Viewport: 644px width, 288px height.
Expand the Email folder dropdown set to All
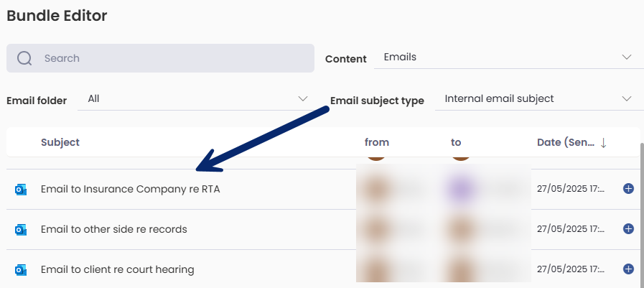(x=195, y=99)
